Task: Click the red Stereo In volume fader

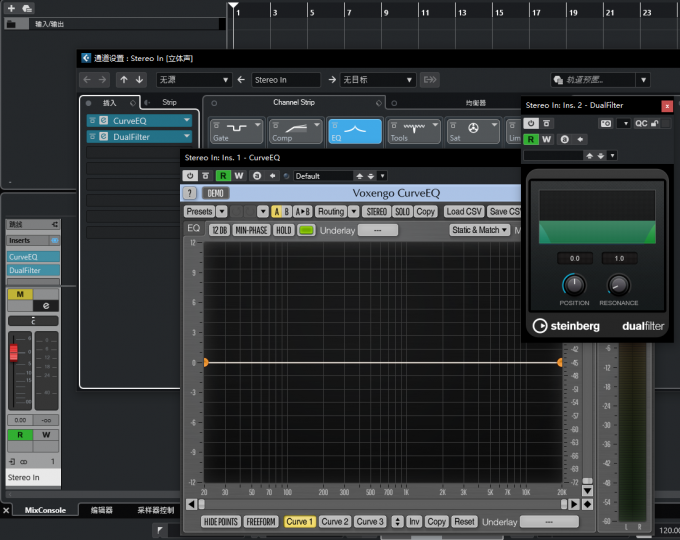Action: pyautogui.click(x=14, y=352)
